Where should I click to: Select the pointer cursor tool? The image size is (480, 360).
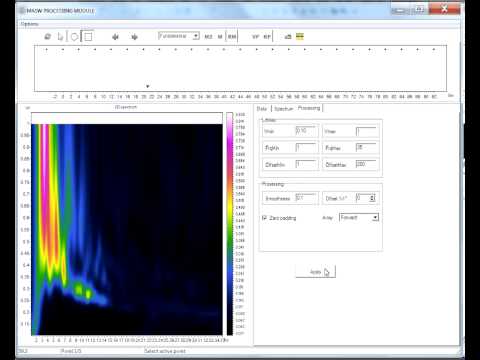pos(60,37)
